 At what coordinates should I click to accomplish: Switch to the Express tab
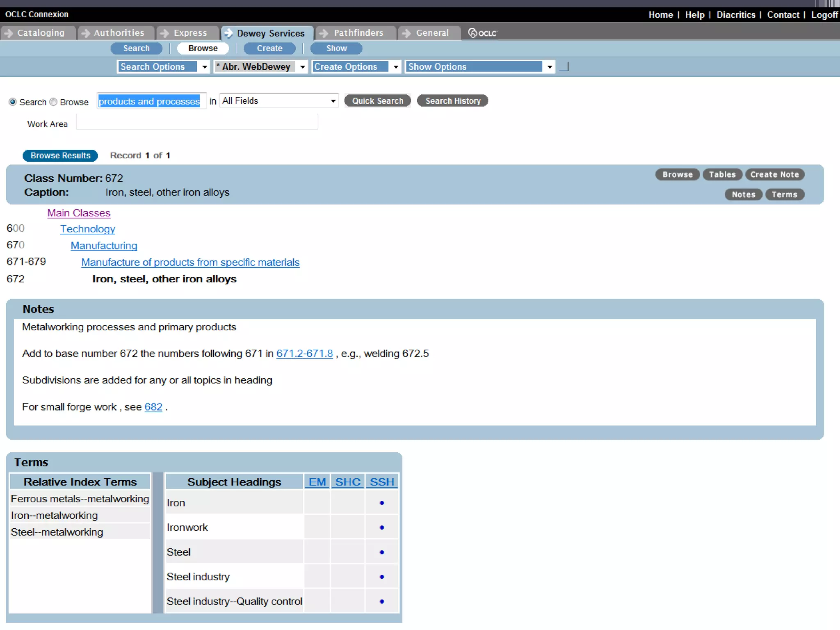pyautogui.click(x=190, y=33)
